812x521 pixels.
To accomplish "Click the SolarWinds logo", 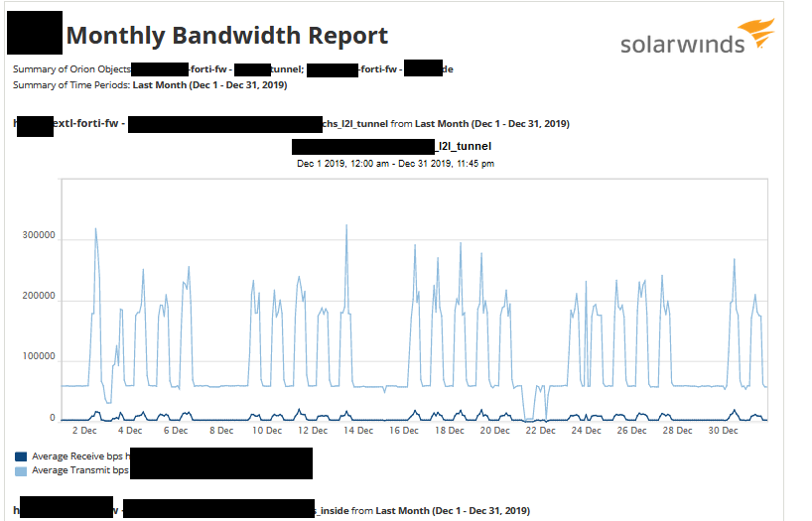I will [x=697, y=37].
